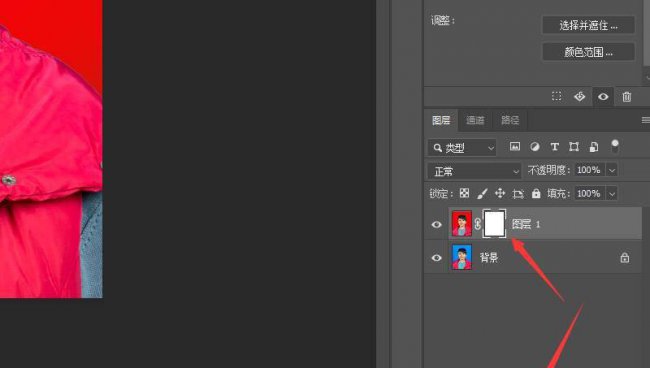
Task: Open the Layers panel menu icon
Action: [645, 120]
